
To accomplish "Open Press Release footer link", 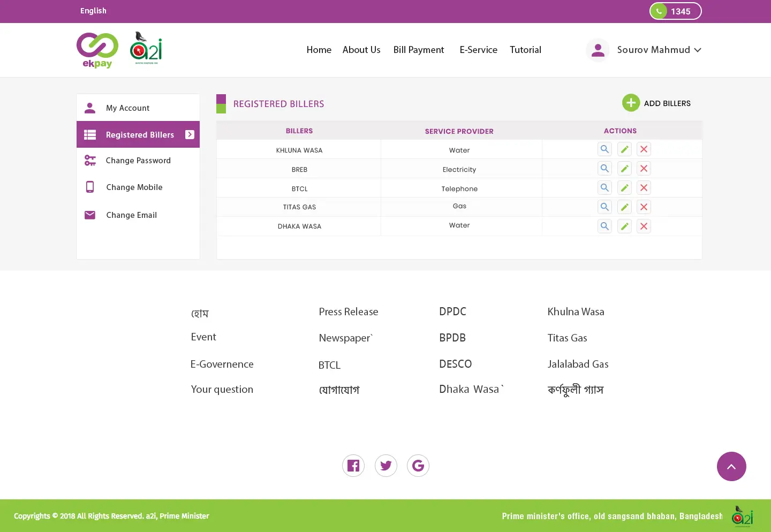I will click(349, 311).
